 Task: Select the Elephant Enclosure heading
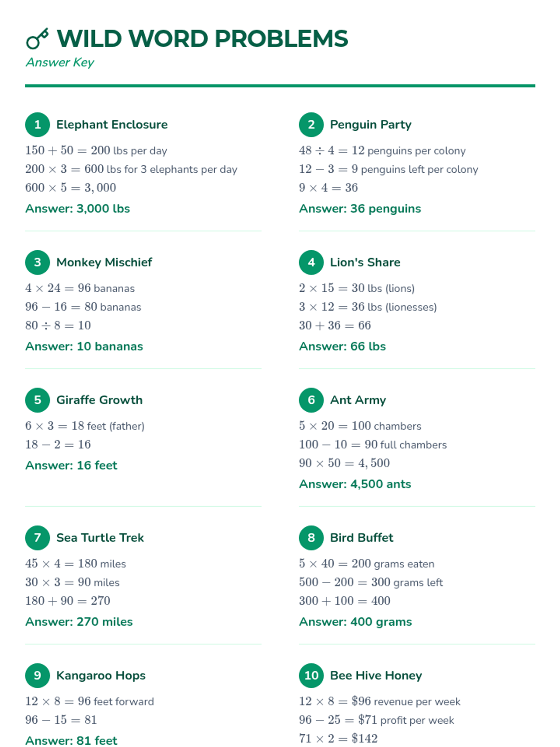click(x=112, y=125)
